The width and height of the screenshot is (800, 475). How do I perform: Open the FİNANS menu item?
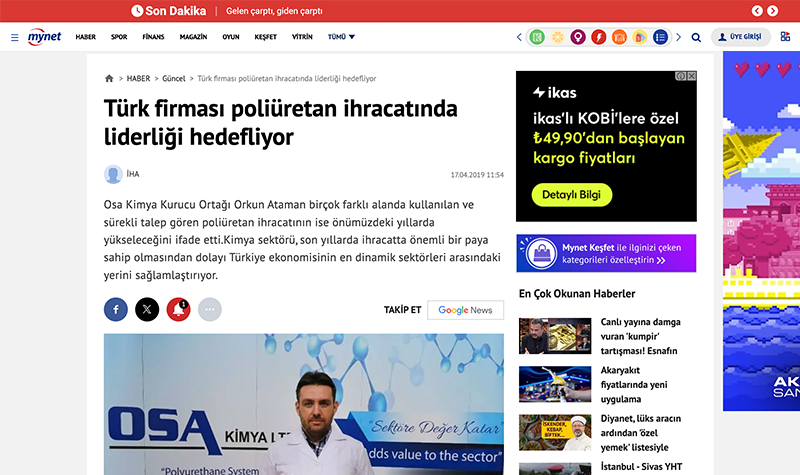click(x=153, y=37)
